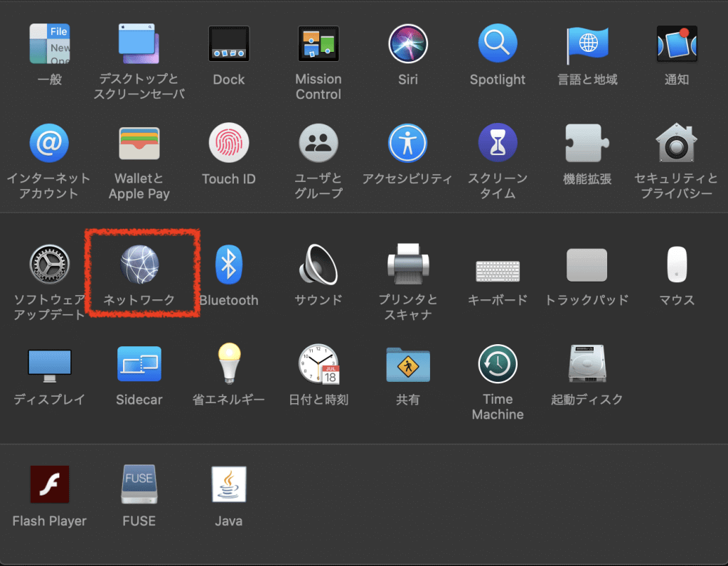Screen dimensions: 728x566
Task: Open サウンド speaker preferences
Action: [x=318, y=265]
